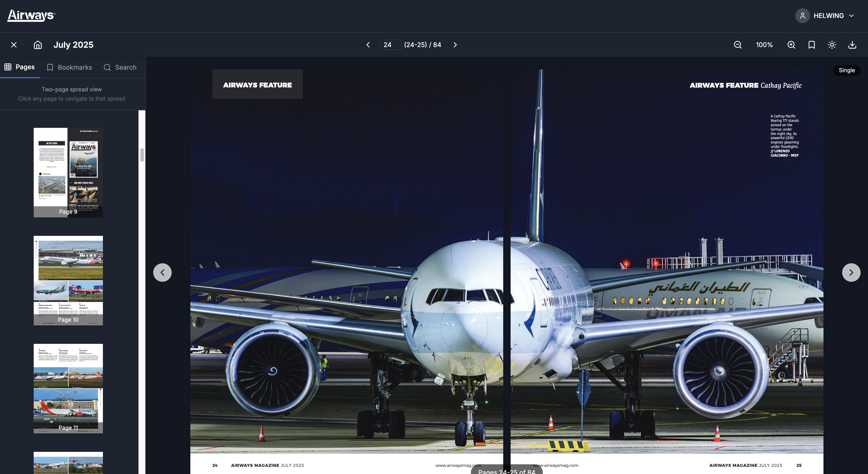
Task: Open Page 10 thumbnail spread
Action: [68, 280]
